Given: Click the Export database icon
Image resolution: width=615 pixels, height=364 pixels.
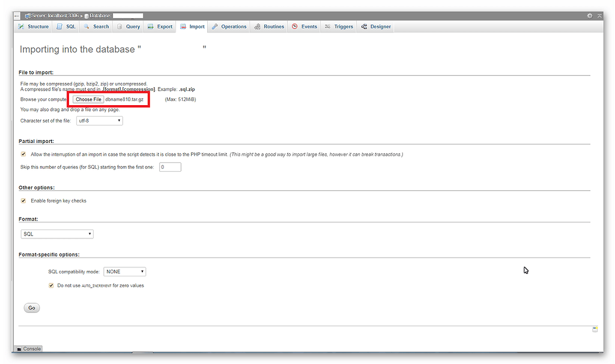Looking at the screenshot, I should point(150,26).
